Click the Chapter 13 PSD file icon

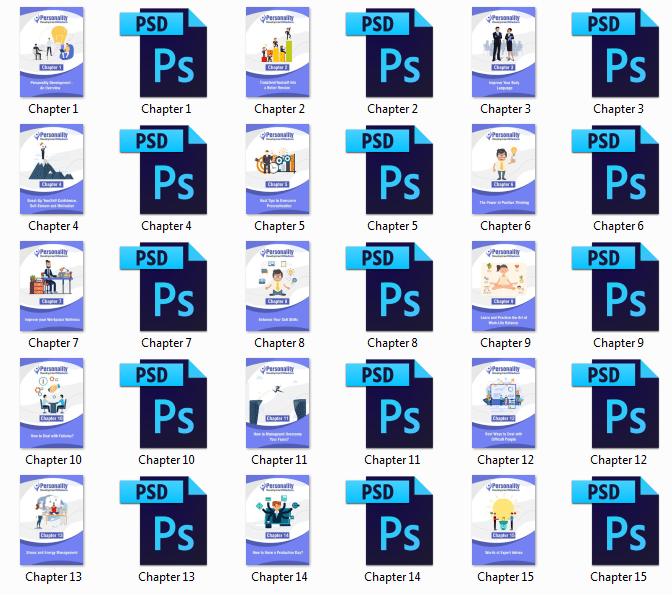coord(162,521)
